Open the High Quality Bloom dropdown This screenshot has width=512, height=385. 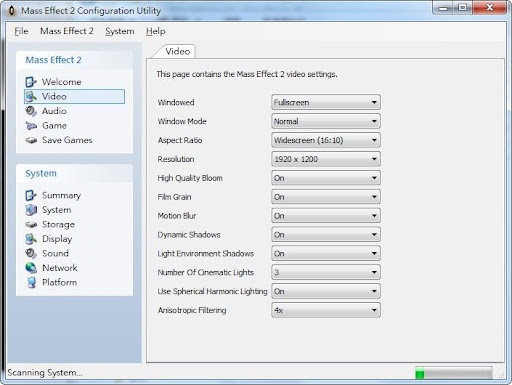click(x=326, y=178)
